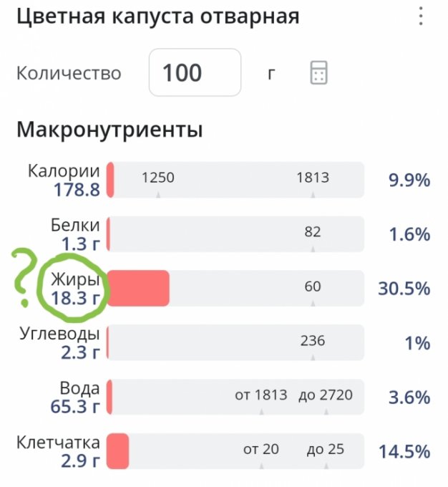Click the Вода progress bar
Image resolution: width=448 pixels, height=487 pixels.
235,397
